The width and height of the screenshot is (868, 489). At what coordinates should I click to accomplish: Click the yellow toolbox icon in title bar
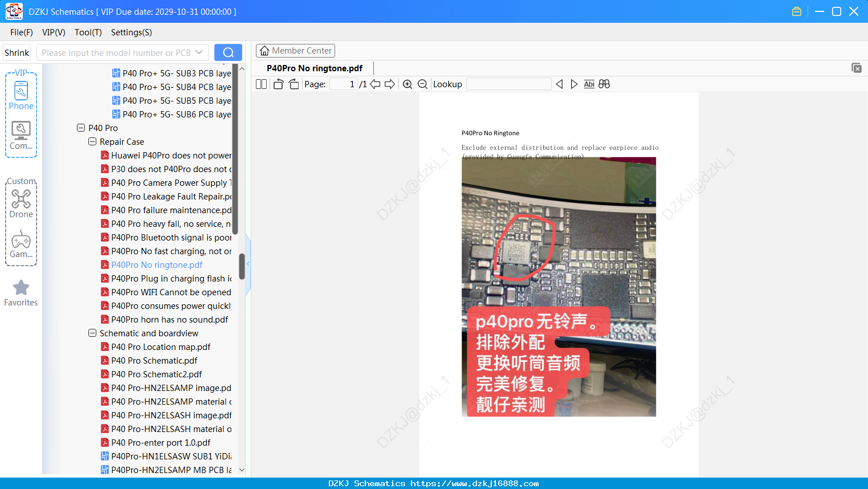point(797,11)
